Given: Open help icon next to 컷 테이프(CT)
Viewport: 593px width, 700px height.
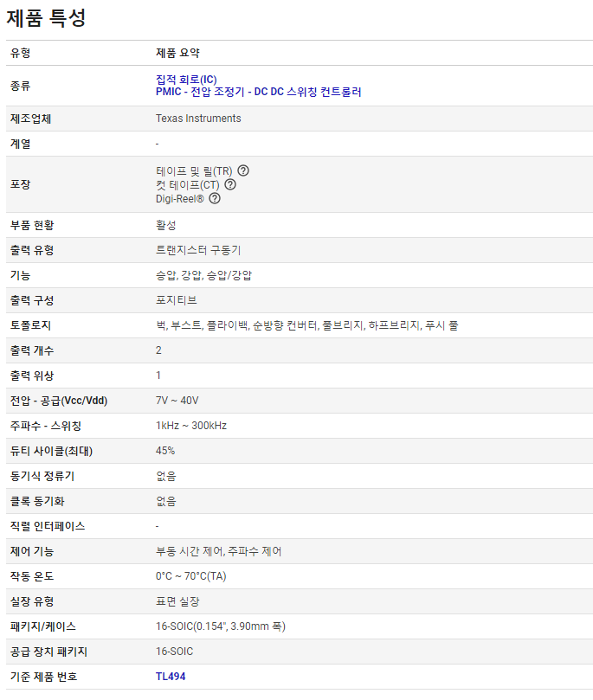Looking at the screenshot, I should tap(230, 184).
